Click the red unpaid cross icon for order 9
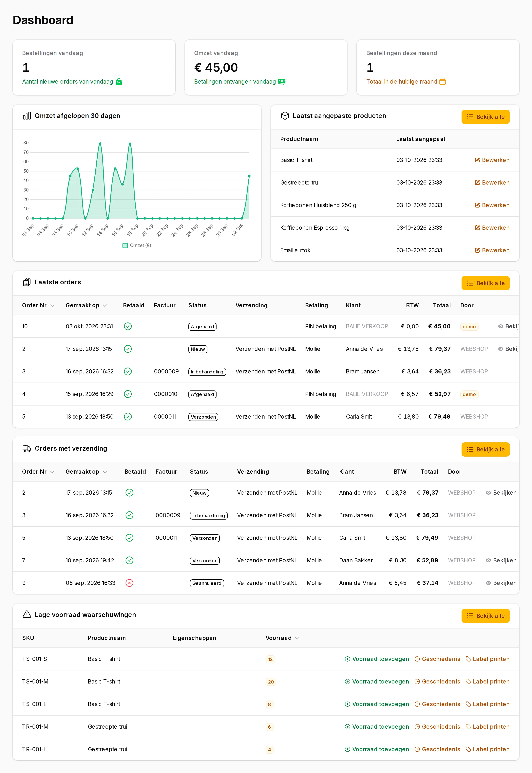The image size is (532, 773). [x=129, y=583]
